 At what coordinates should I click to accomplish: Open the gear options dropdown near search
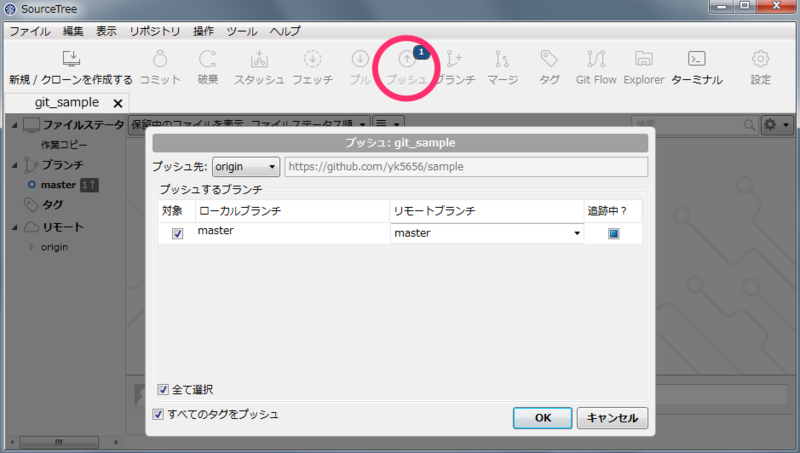point(777,124)
